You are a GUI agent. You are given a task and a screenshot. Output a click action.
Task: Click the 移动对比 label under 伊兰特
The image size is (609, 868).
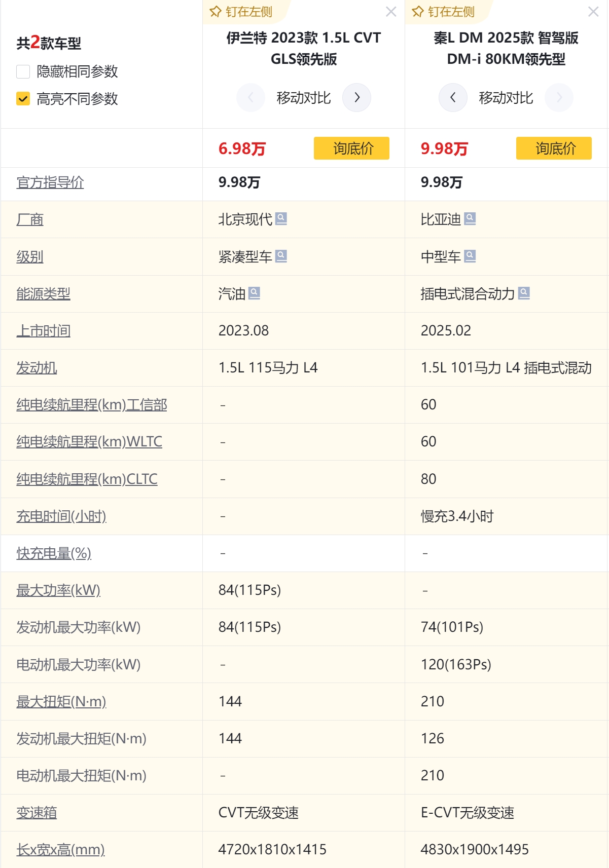click(304, 98)
